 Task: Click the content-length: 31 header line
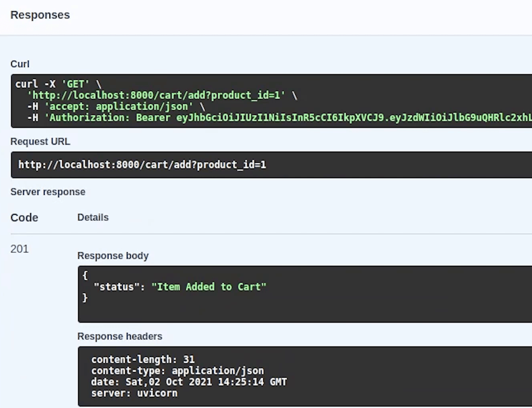(x=143, y=360)
